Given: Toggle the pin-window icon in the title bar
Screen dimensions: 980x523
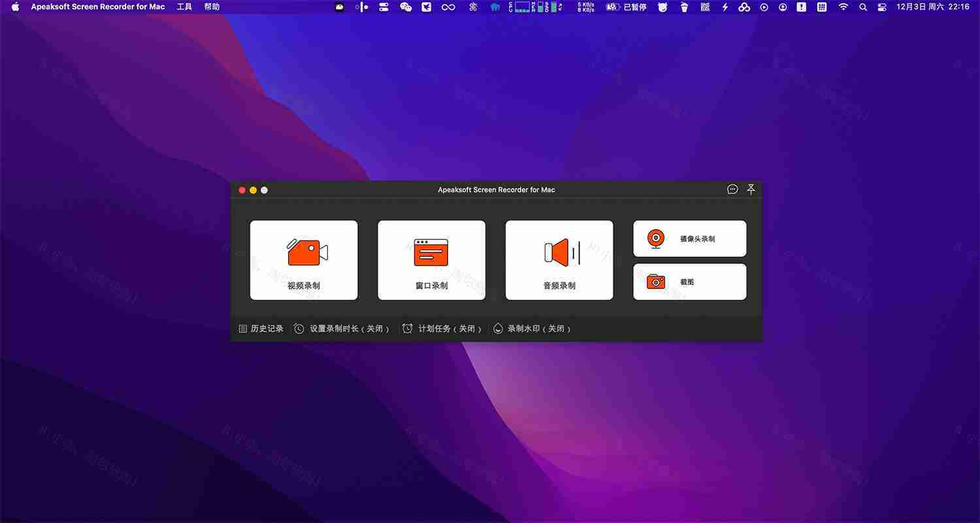Looking at the screenshot, I should click(751, 189).
